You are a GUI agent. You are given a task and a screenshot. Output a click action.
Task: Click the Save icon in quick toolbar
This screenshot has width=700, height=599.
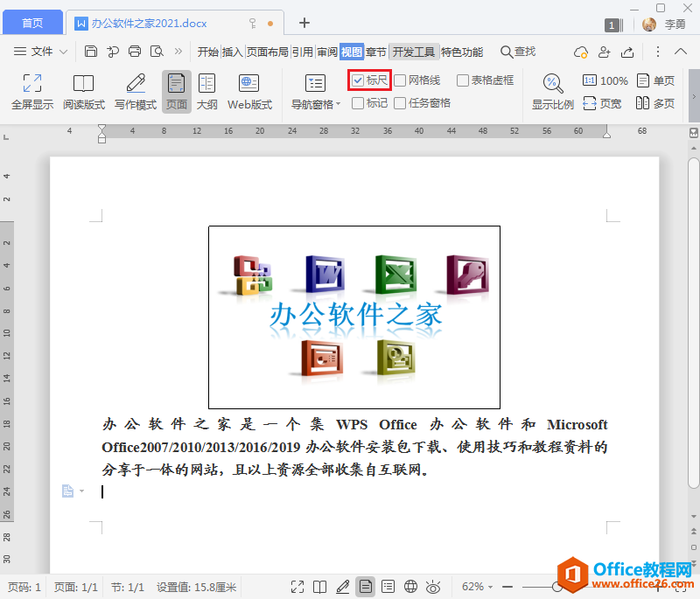pyautogui.click(x=91, y=52)
